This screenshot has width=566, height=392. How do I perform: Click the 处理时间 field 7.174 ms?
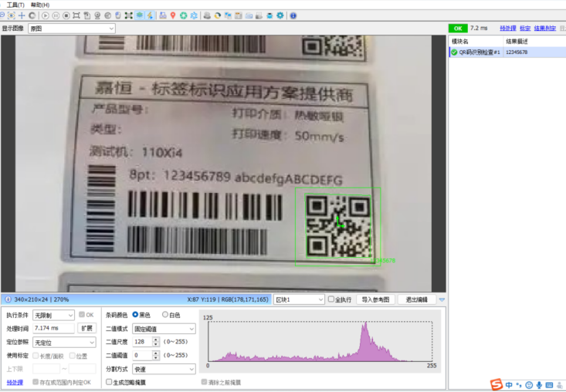coord(53,328)
